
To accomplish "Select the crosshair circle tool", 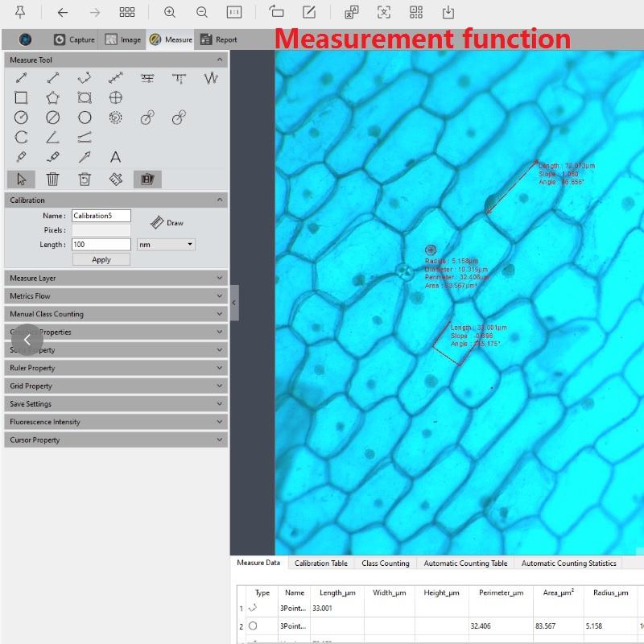I will [x=116, y=97].
